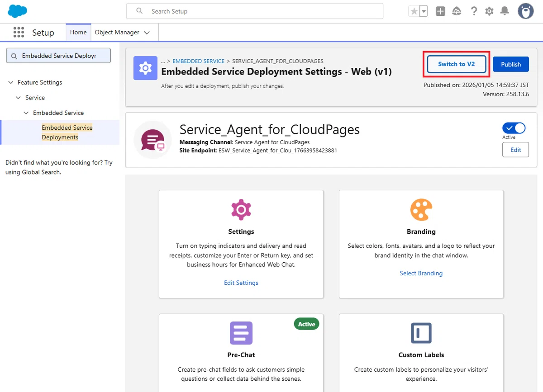Image resolution: width=543 pixels, height=392 pixels.
Task: Click the magnifier in Quick Find box
Action: click(14, 56)
